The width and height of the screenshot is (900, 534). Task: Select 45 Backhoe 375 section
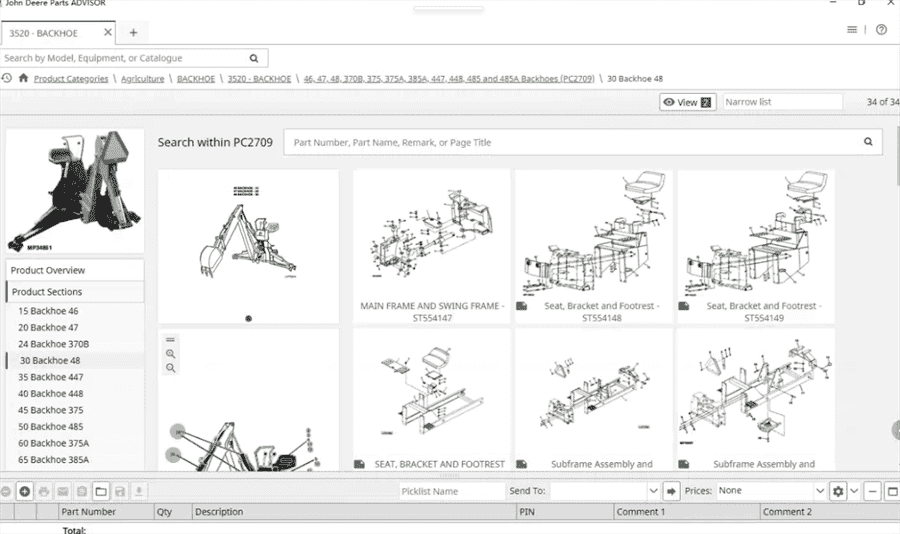(x=51, y=410)
